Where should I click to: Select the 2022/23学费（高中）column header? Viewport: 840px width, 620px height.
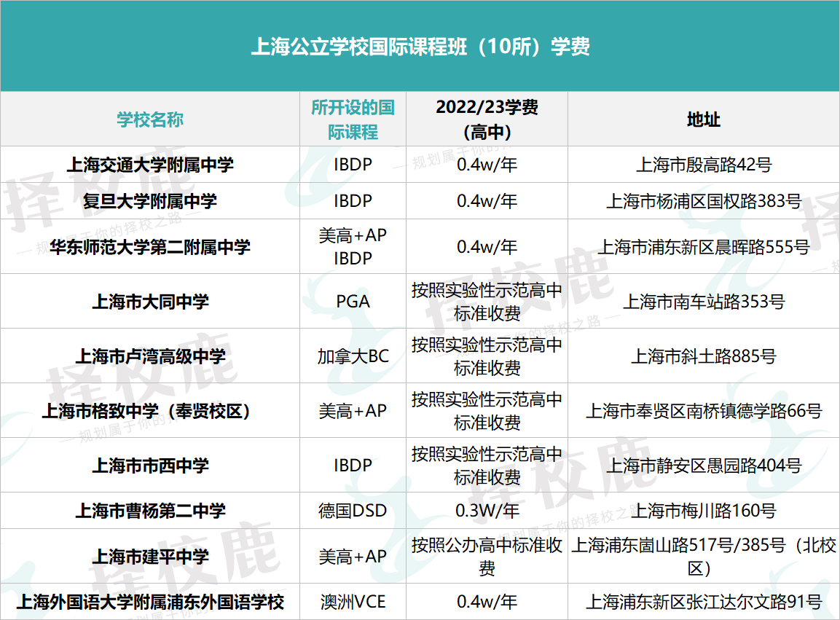point(487,119)
